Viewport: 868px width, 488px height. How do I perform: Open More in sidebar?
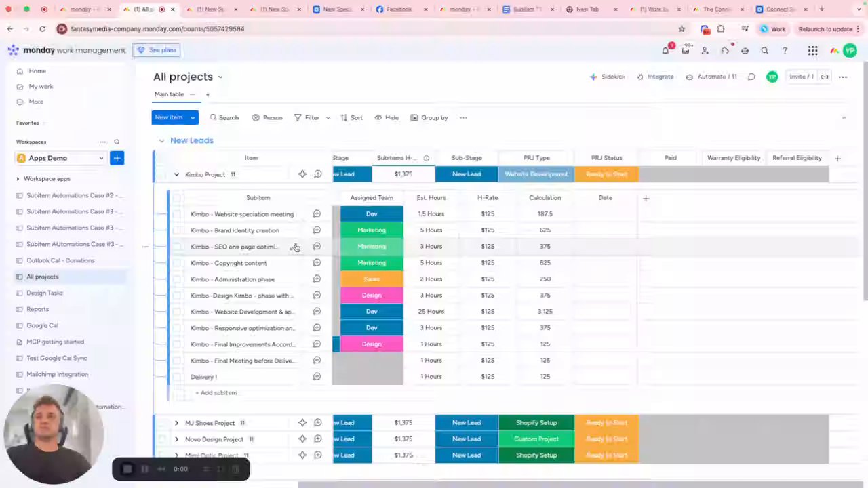(36, 102)
